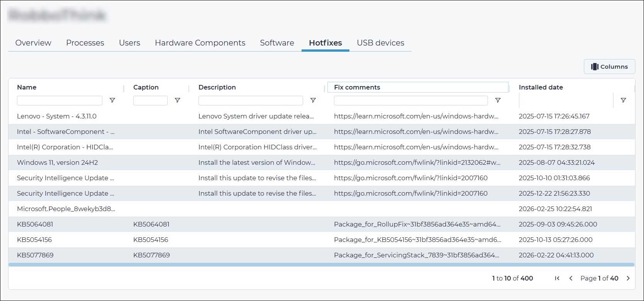Click the KB5064081 name cell
The image size is (644, 301).
35,224
